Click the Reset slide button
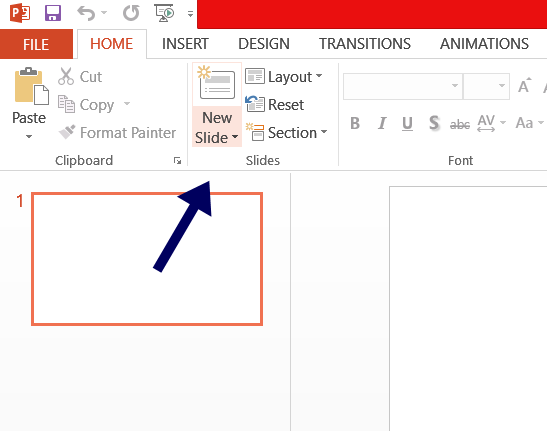This screenshot has height=431, width=547. [x=275, y=104]
